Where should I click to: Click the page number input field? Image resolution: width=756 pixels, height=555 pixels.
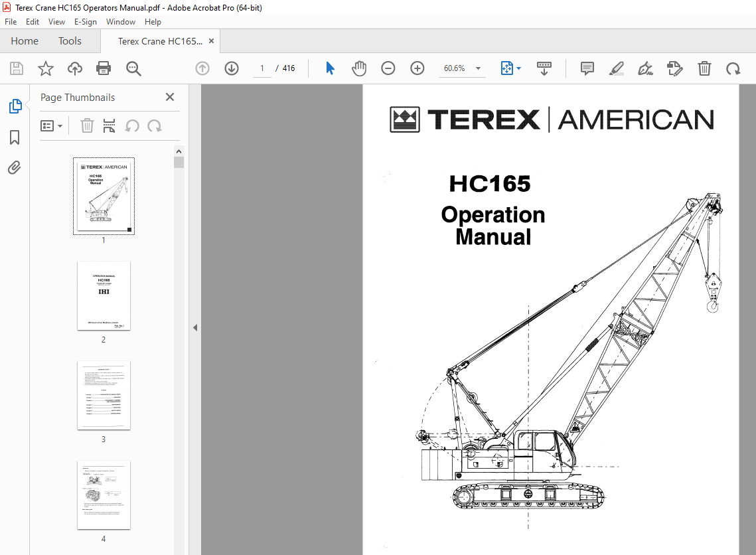click(x=262, y=68)
